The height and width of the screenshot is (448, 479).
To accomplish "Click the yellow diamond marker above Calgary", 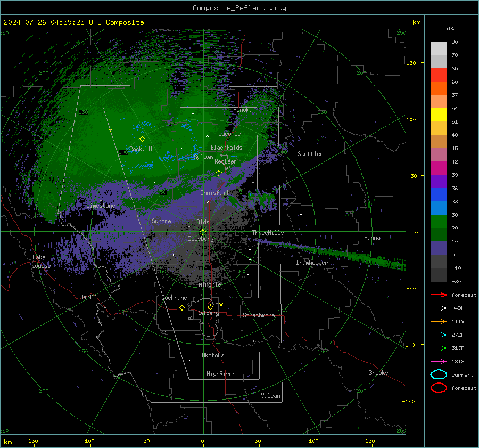I will coord(210,307).
